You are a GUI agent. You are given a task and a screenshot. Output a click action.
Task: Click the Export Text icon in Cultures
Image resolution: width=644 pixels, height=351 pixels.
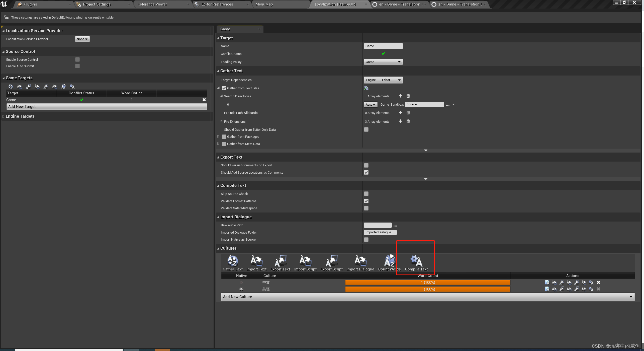[280, 261]
